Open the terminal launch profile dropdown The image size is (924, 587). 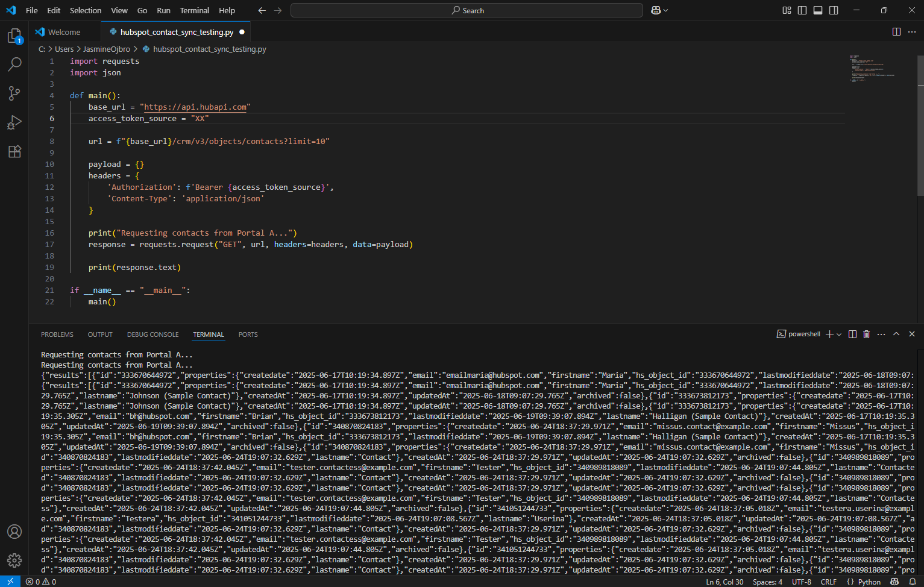coord(838,333)
